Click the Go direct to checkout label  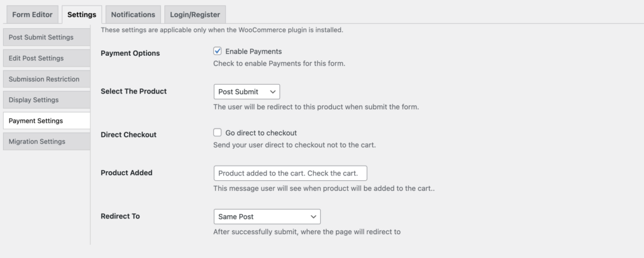coord(261,133)
